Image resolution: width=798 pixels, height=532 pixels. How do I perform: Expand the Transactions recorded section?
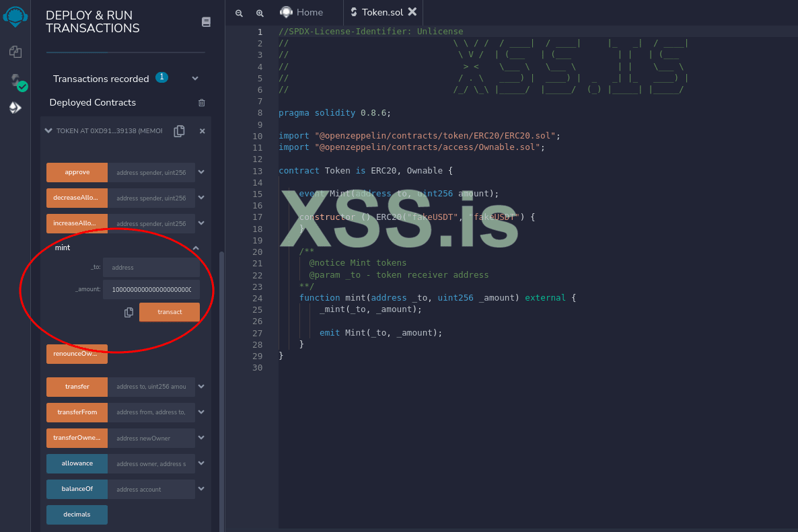point(195,79)
